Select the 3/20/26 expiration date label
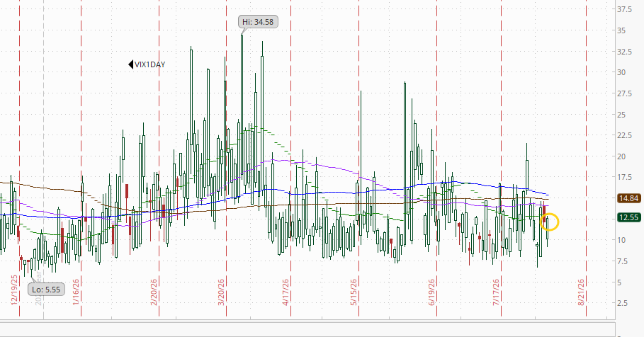Image resolution: width=644 pixels, height=337 pixels. coord(221,292)
